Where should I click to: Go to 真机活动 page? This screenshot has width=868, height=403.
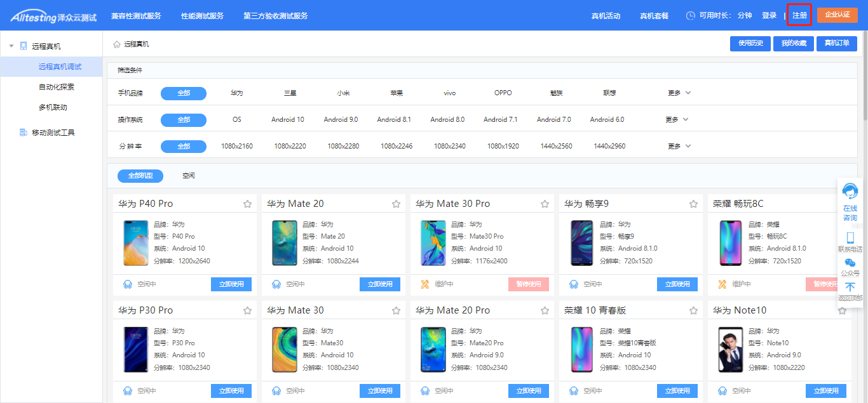[606, 16]
